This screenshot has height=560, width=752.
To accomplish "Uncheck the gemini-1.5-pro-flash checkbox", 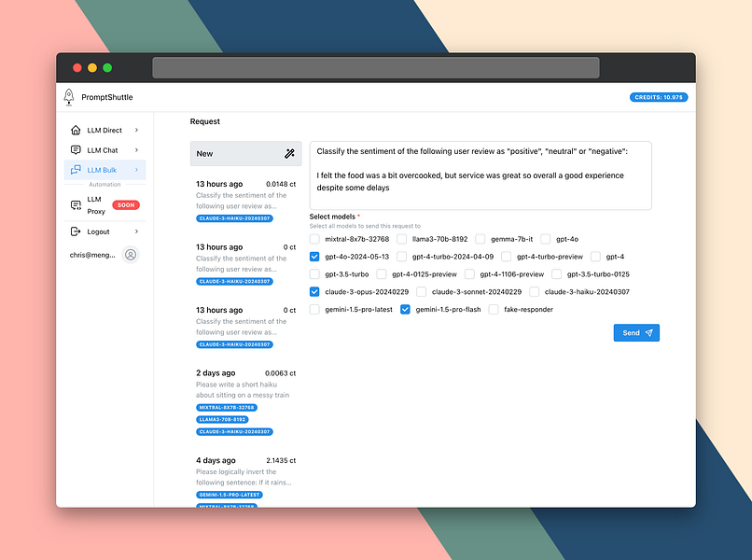I will (x=405, y=310).
